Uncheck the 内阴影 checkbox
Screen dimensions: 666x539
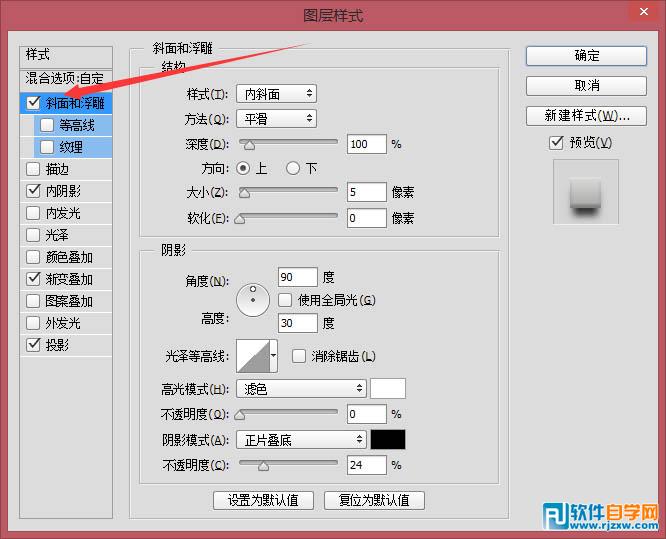pos(33,191)
